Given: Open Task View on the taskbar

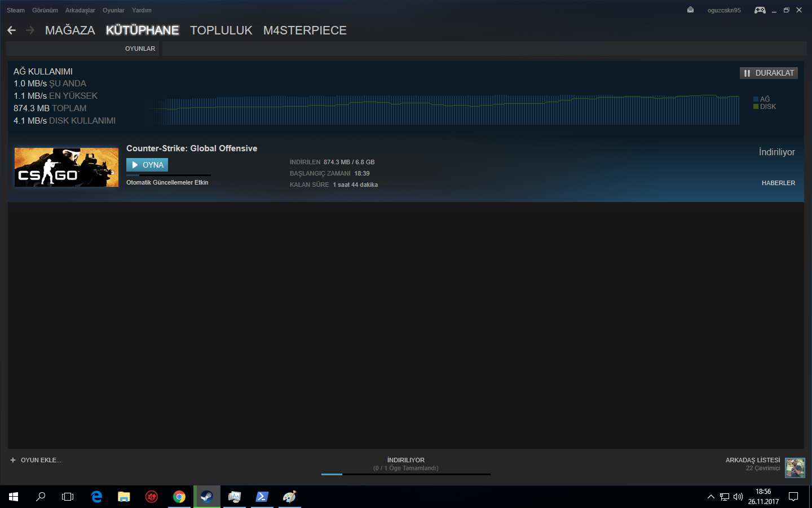Looking at the screenshot, I should tap(68, 497).
